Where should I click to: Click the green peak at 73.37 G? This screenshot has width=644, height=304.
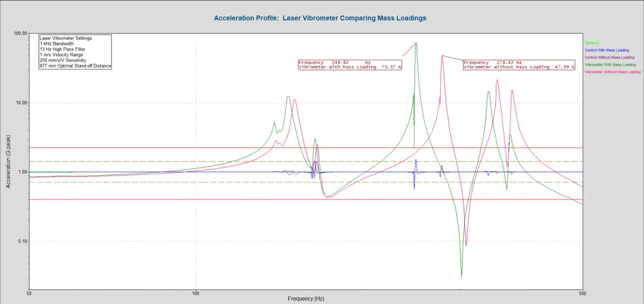416,44
